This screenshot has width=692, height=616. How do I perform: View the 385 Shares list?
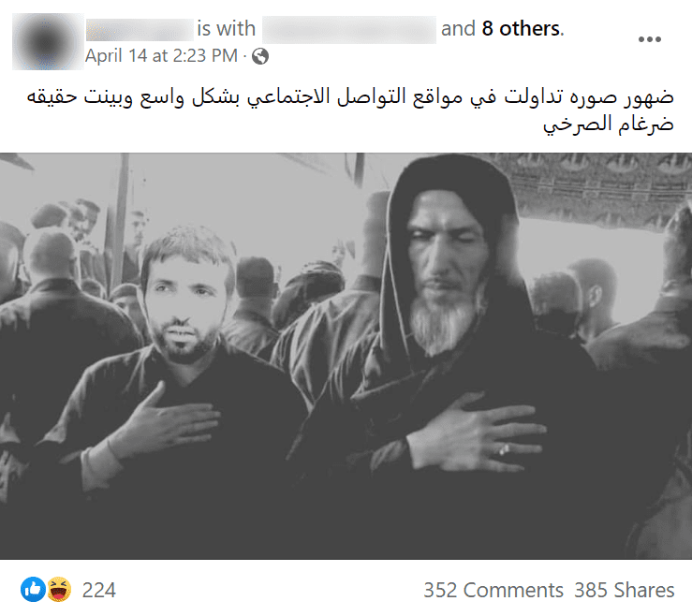(624, 590)
